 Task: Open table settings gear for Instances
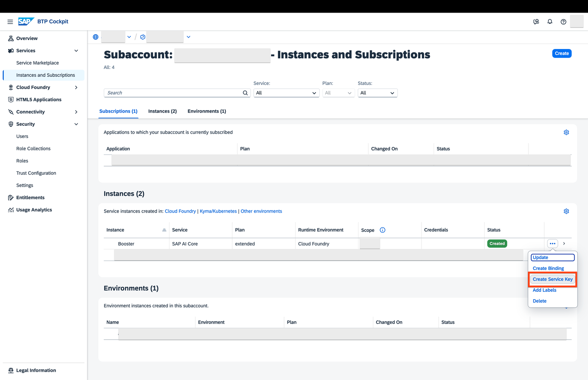pos(566,211)
